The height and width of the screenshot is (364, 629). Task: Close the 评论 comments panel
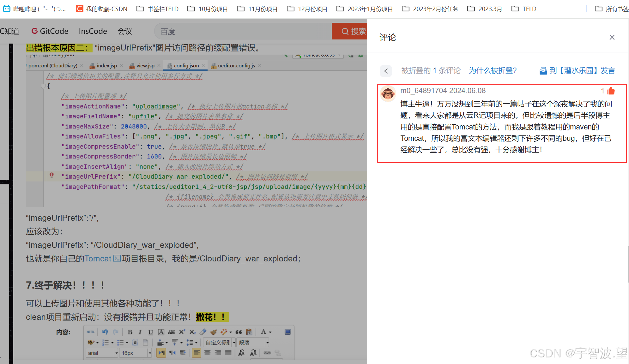[x=612, y=37]
